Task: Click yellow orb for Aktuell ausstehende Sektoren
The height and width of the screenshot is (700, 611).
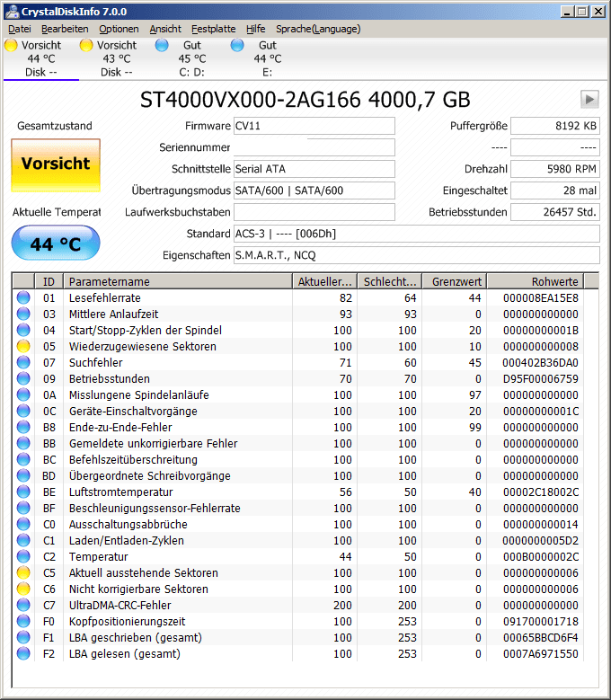Action: [x=23, y=572]
